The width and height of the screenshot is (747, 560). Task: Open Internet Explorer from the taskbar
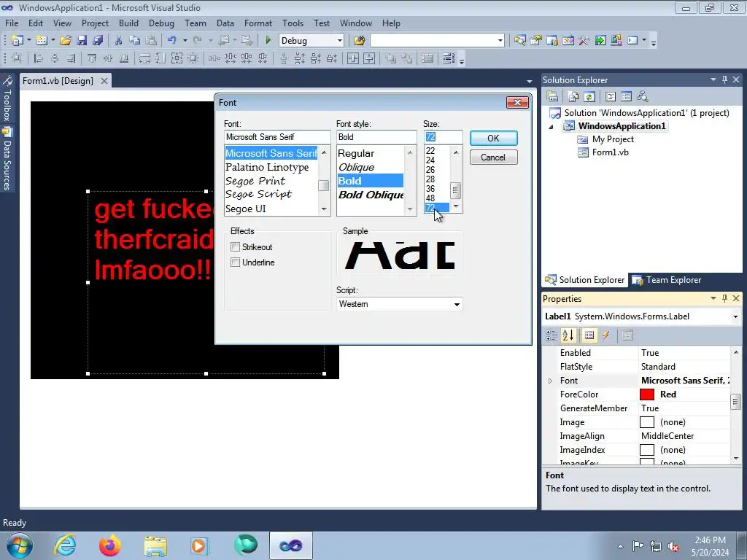65,545
